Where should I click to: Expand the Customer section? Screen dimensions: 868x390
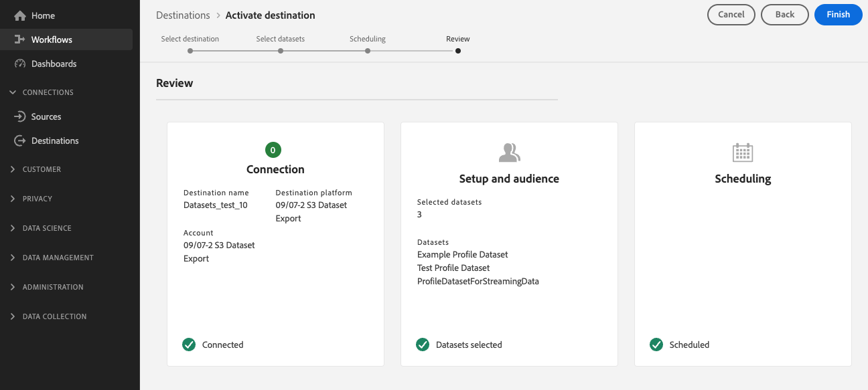(x=13, y=169)
